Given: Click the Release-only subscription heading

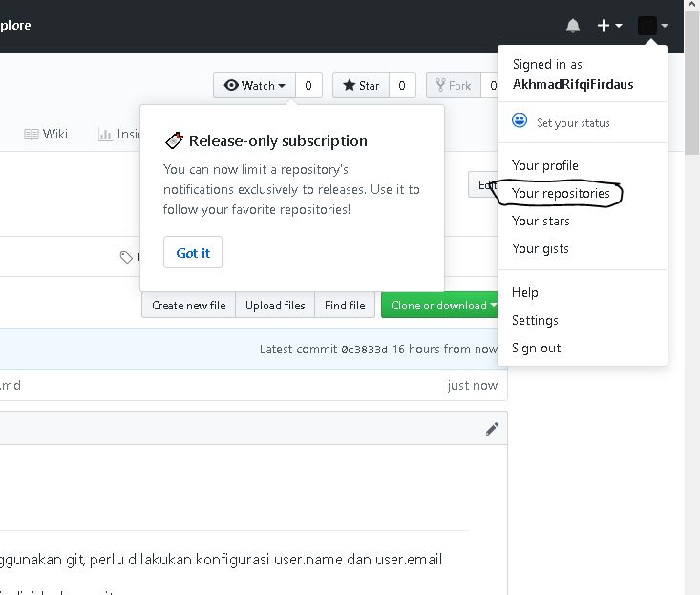Looking at the screenshot, I should click(278, 141).
